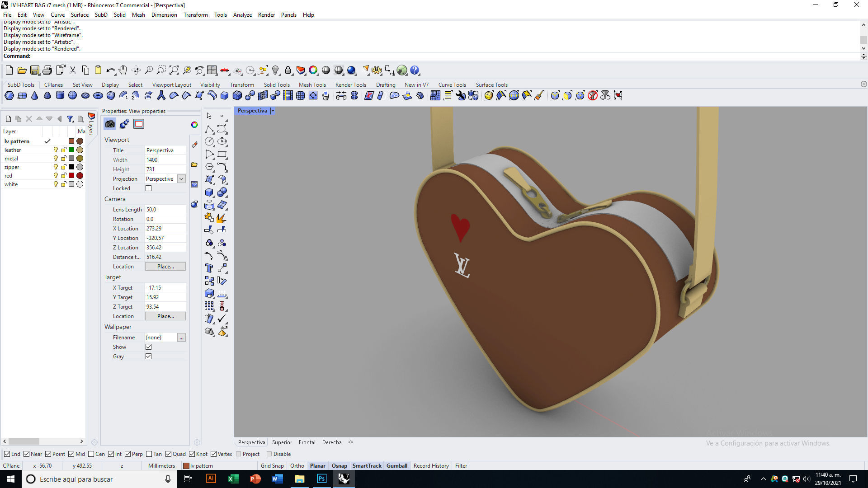Hide the leather layer using its bulb
The height and width of the screenshot is (488, 868).
click(56, 150)
